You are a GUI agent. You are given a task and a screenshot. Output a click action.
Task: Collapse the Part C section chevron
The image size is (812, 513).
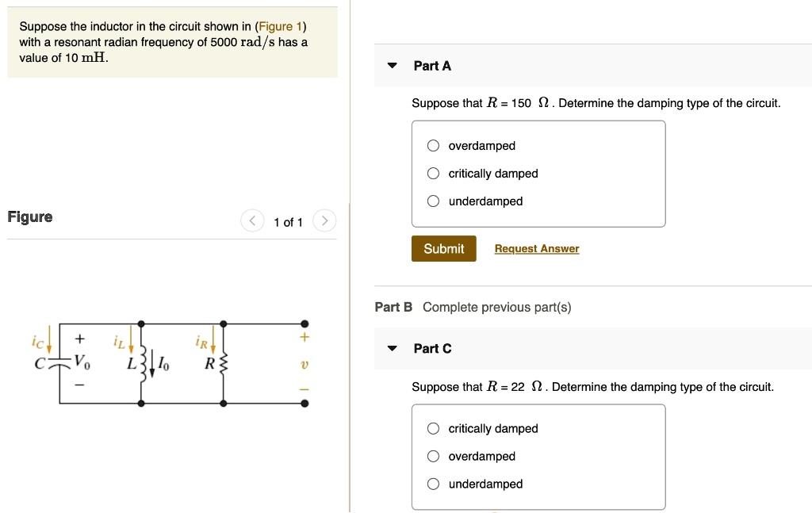[x=391, y=349]
